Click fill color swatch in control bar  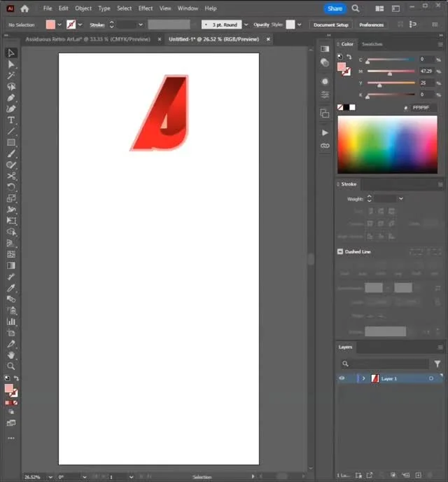[x=50, y=25]
